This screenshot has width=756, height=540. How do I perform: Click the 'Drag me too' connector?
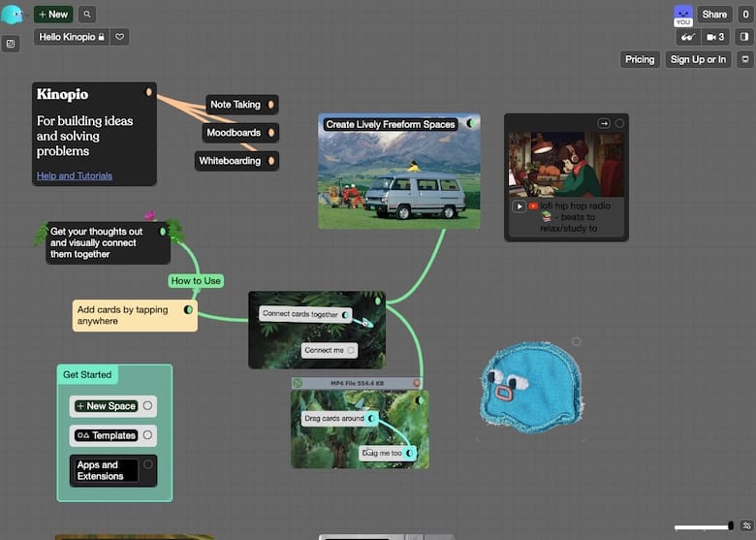tap(409, 453)
